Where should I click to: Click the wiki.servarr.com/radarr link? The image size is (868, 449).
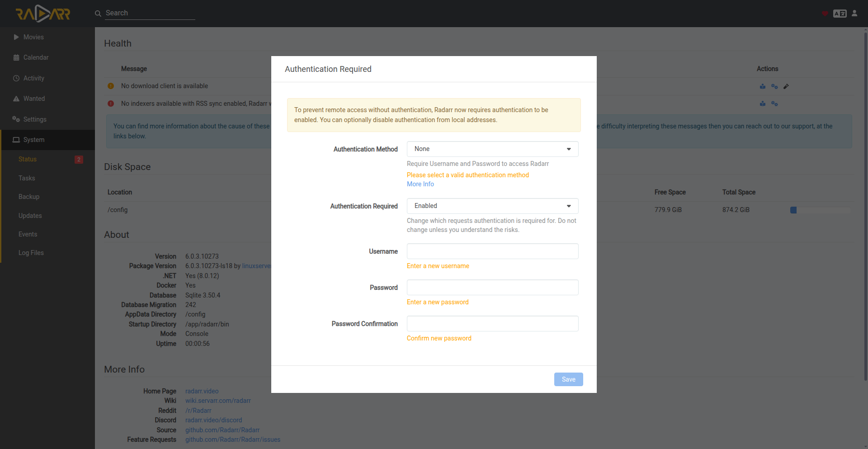click(x=218, y=401)
